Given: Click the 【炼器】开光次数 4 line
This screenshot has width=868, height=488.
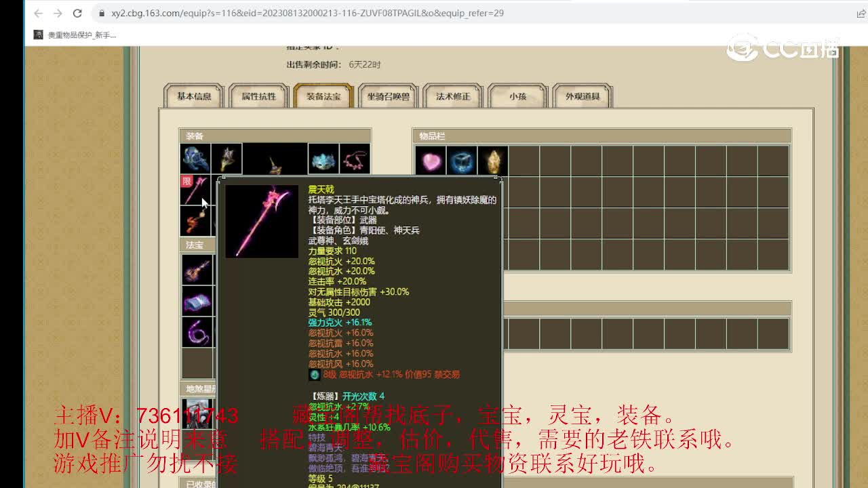Looking at the screenshot, I should [x=347, y=396].
